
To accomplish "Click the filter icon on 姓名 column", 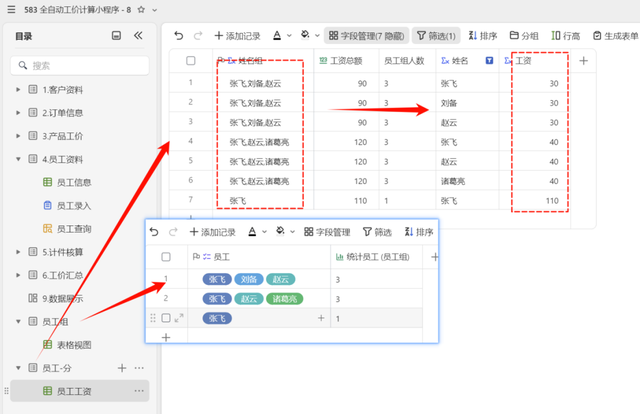I will coord(489,61).
